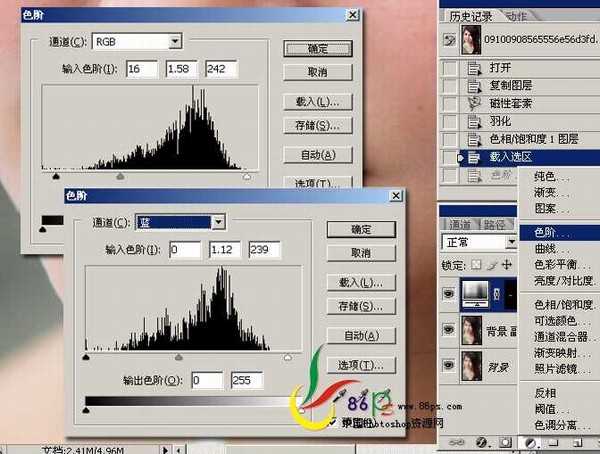Click the new adjustment layer icon
The height and width of the screenshot is (454, 600).
(528, 441)
